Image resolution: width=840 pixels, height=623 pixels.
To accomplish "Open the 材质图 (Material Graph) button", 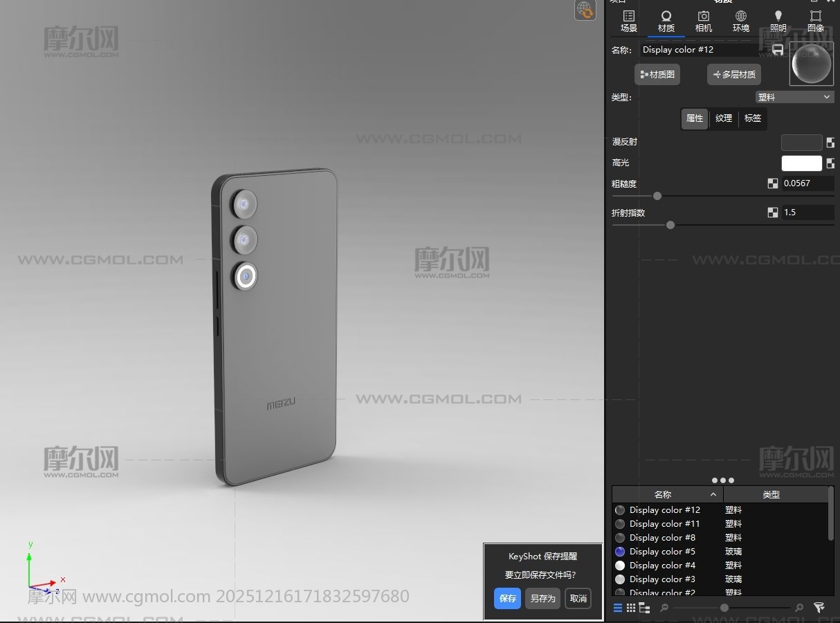I will pos(657,75).
